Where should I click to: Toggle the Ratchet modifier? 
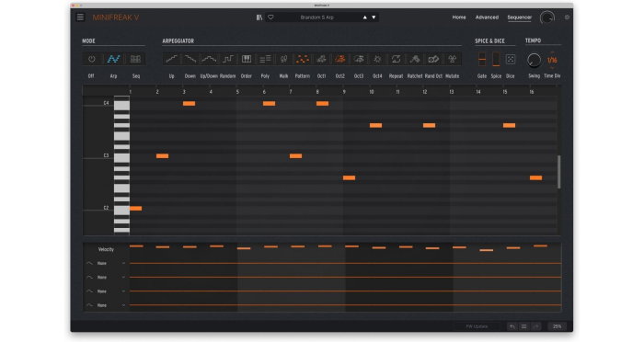pos(415,59)
